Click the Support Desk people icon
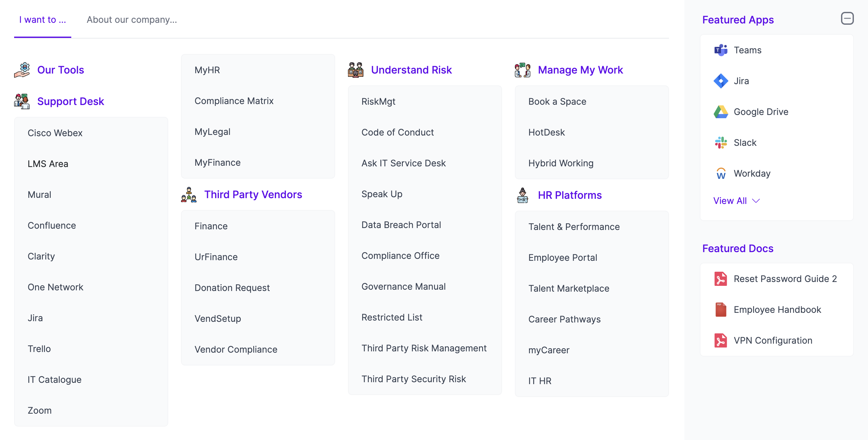The height and width of the screenshot is (440, 868). [22, 101]
